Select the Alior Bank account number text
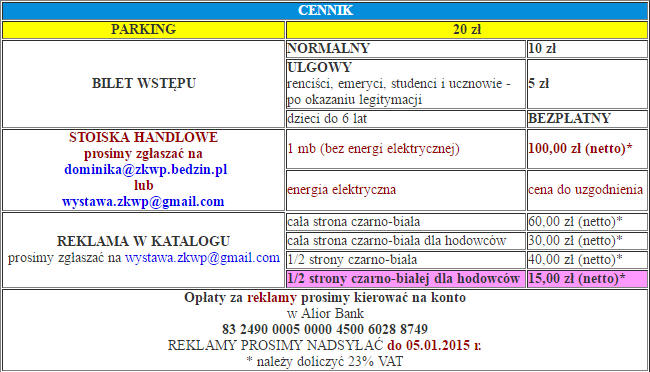This screenshot has height=372, width=650. 325,329
